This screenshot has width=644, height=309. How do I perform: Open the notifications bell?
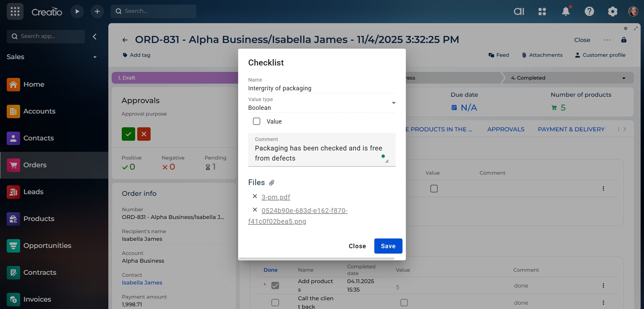coord(566,11)
